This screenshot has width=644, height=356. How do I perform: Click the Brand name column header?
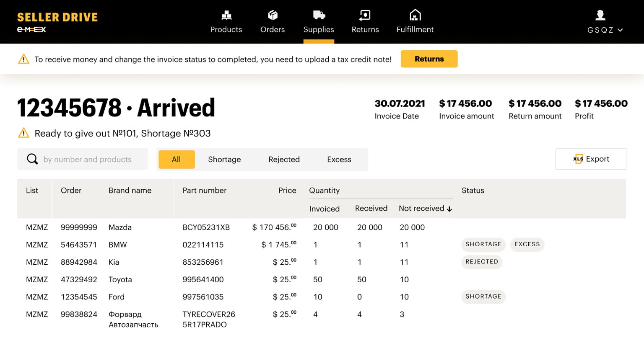click(130, 191)
